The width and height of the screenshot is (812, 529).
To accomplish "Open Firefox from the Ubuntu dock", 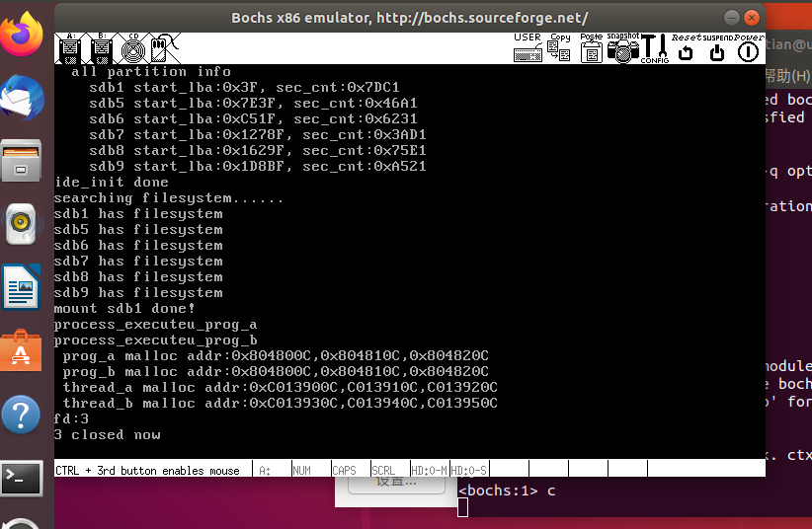I will coord(21,36).
